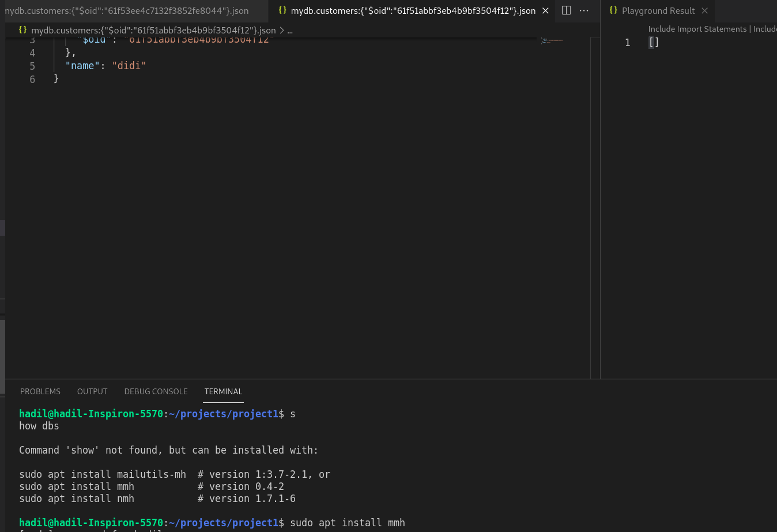
Task: Click the {} icon on Playground Result tab
Action: [613, 10]
